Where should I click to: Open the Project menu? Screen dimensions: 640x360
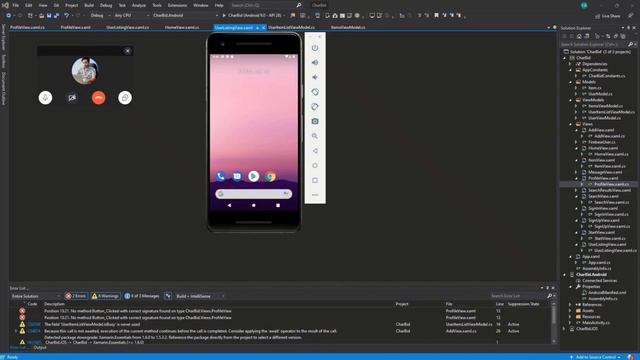click(x=71, y=5)
